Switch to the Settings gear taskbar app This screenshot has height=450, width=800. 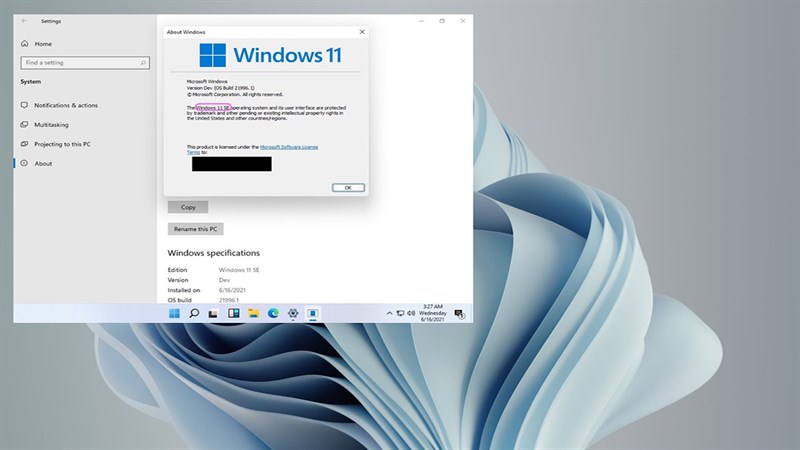click(293, 313)
